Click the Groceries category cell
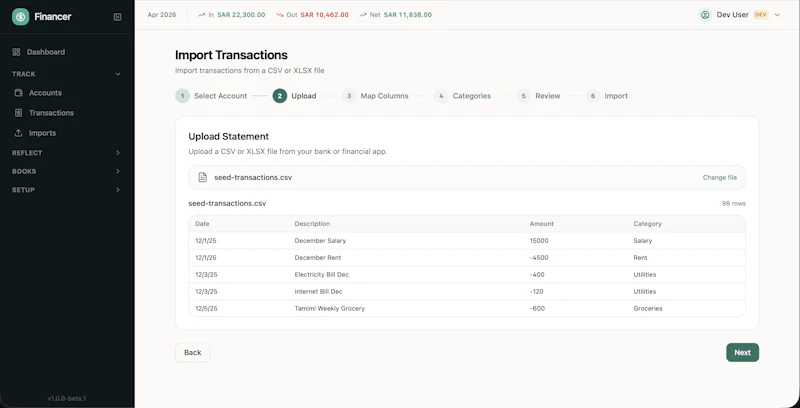800x408 pixels. 648,309
